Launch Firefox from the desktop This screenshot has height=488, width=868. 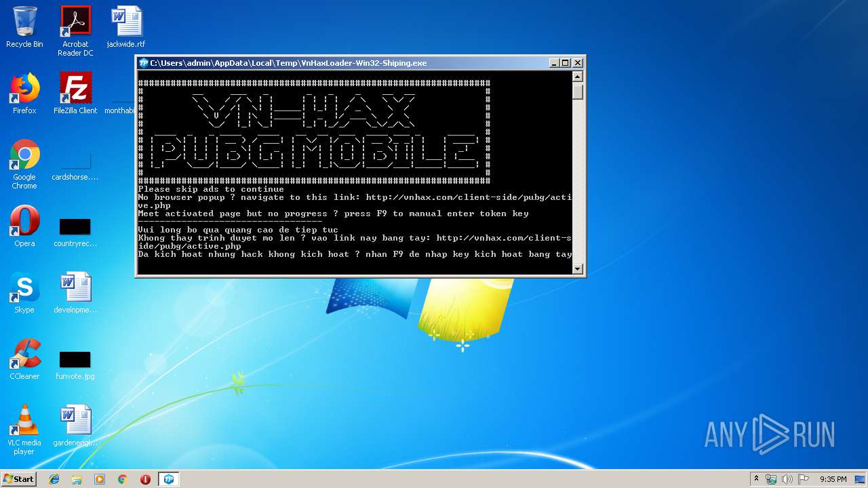[24, 94]
